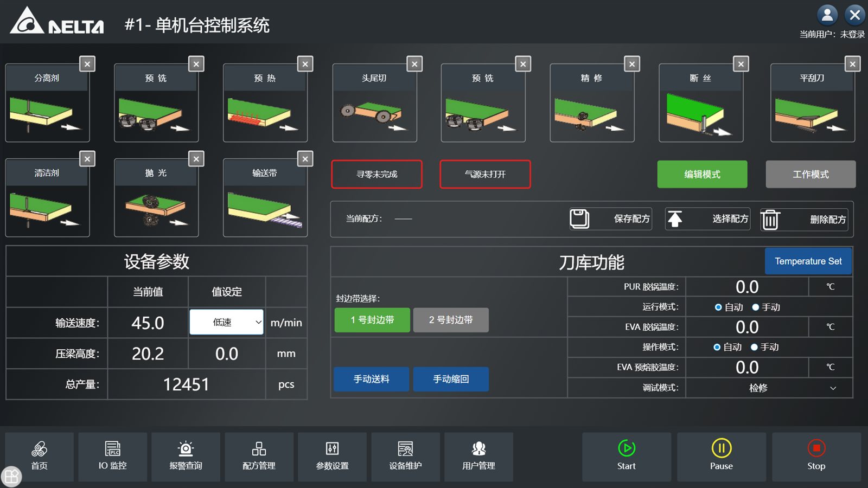Open the 报警查询 alarm query page
This screenshot has width=868, height=488.
pyautogui.click(x=186, y=457)
